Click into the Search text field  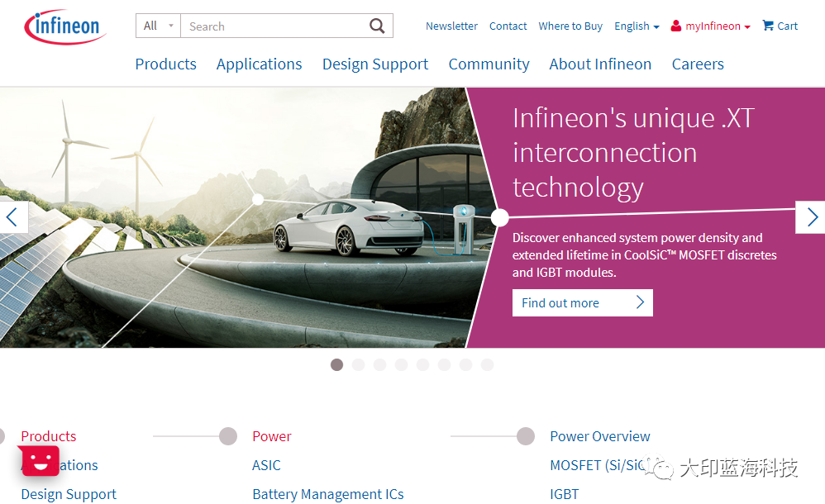coord(273,26)
